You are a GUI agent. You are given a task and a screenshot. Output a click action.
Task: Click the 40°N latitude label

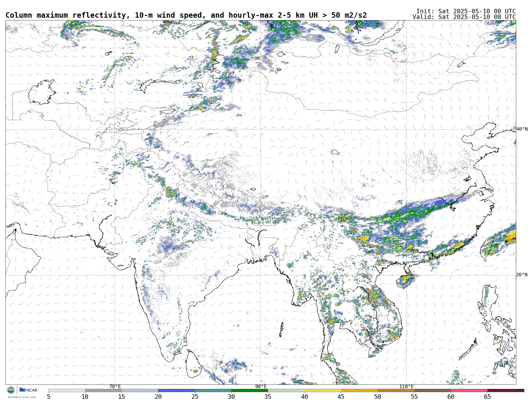tap(522, 129)
